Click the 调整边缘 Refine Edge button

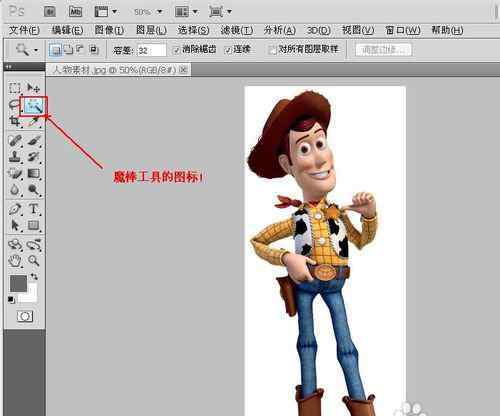click(x=383, y=50)
